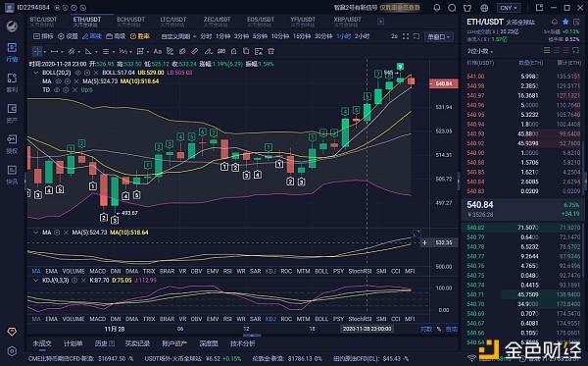Image resolution: width=588 pixels, height=366 pixels.
Task: Open the 2位小数 decimal precision dropdown
Action: click(479, 51)
